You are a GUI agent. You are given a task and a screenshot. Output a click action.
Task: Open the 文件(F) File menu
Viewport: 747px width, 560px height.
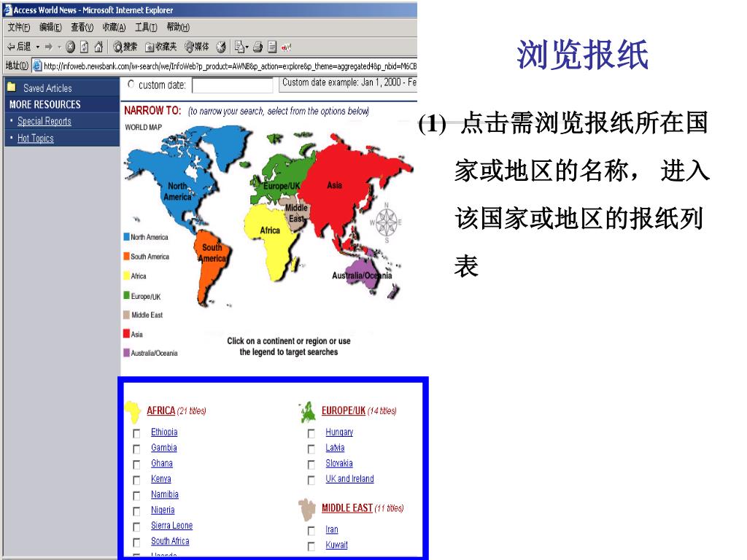tap(18, 27)
